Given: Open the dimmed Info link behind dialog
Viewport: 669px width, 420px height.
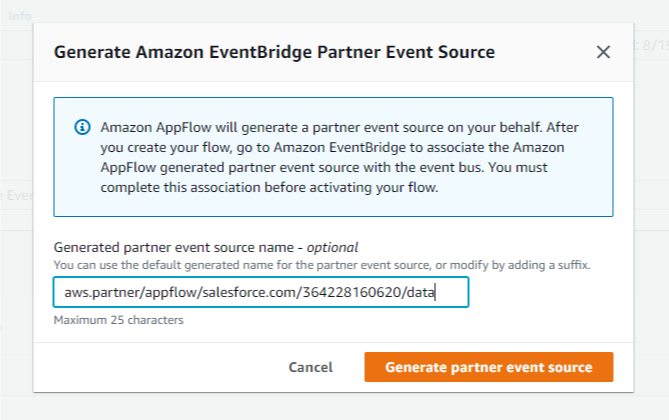Looking at the screenshot, I should pyautogui.click(x=20, y=17).
